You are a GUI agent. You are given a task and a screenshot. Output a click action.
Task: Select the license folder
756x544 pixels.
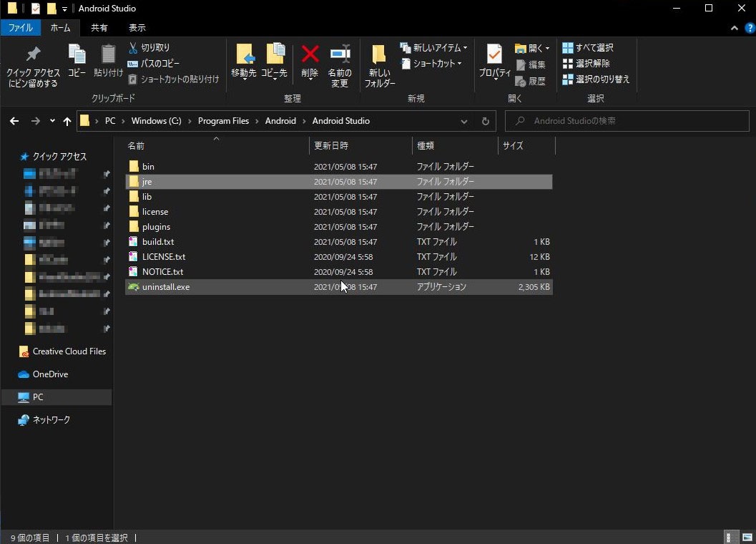tap(338, 211)
